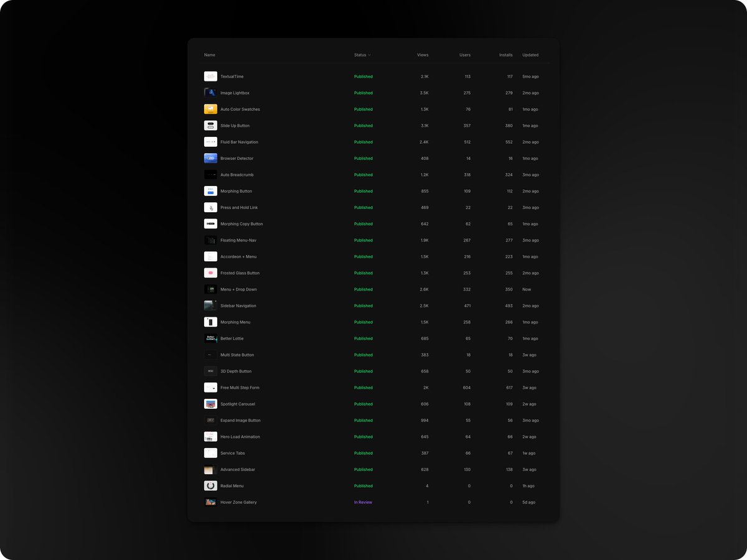Open the Image Lightbox thumbnail

click(x=210, y=93)
